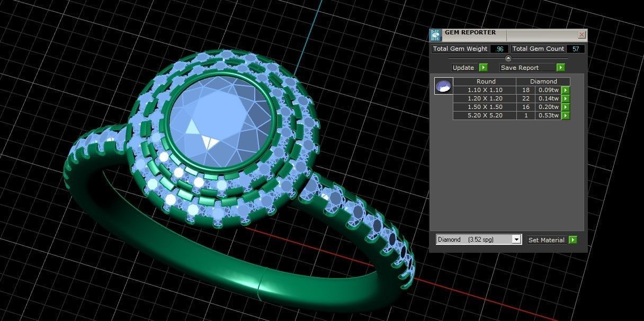Select the 1.20 X 1.20 size cell
Image resolution: width=644 pixels, height=321 pixels.
[x=485, y=98]
